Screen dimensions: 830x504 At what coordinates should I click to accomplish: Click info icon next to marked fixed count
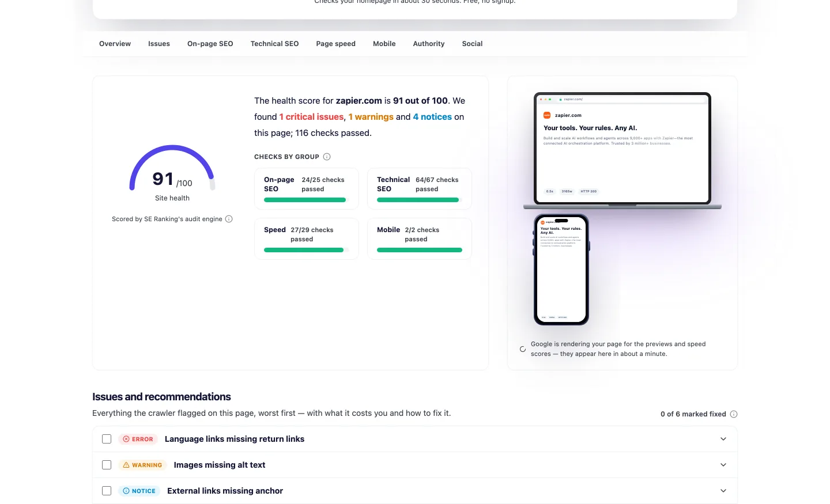coord(734,414)
